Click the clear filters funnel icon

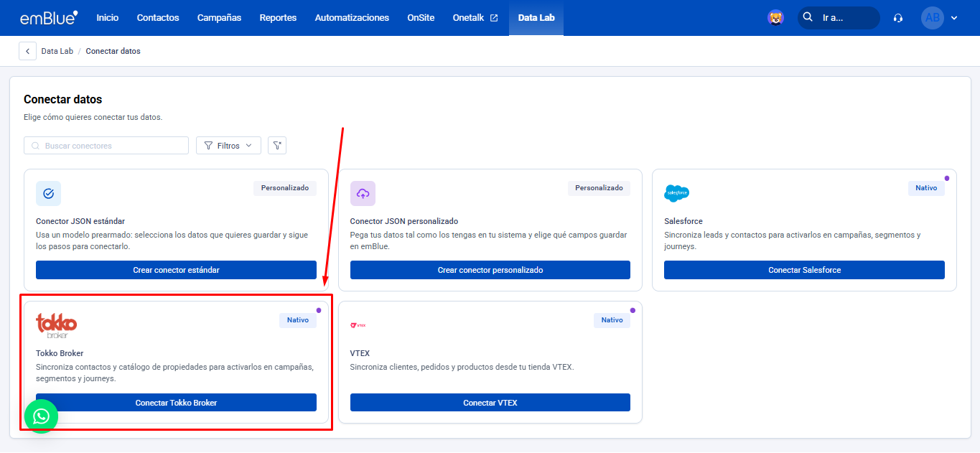click(277, 146)
